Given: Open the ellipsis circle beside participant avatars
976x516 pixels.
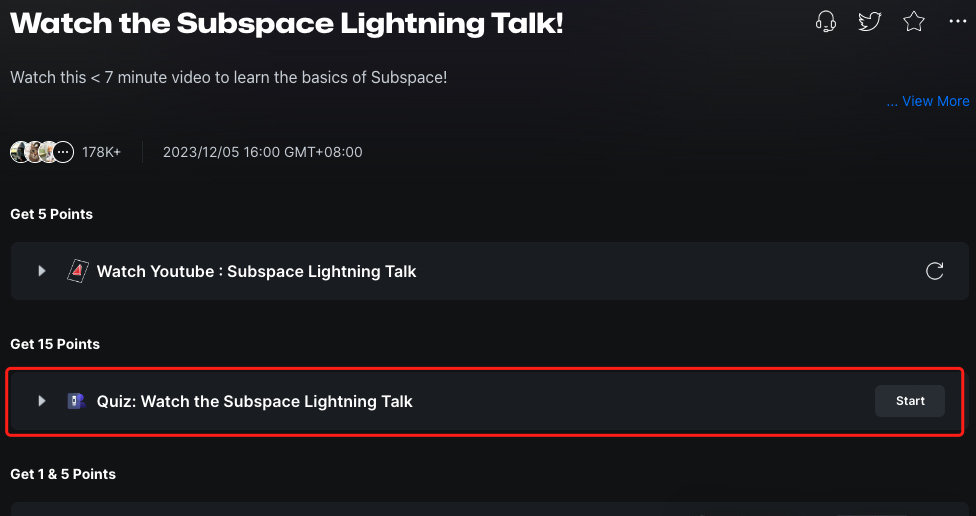Looking at the screenshot, I should click(63, 152).
